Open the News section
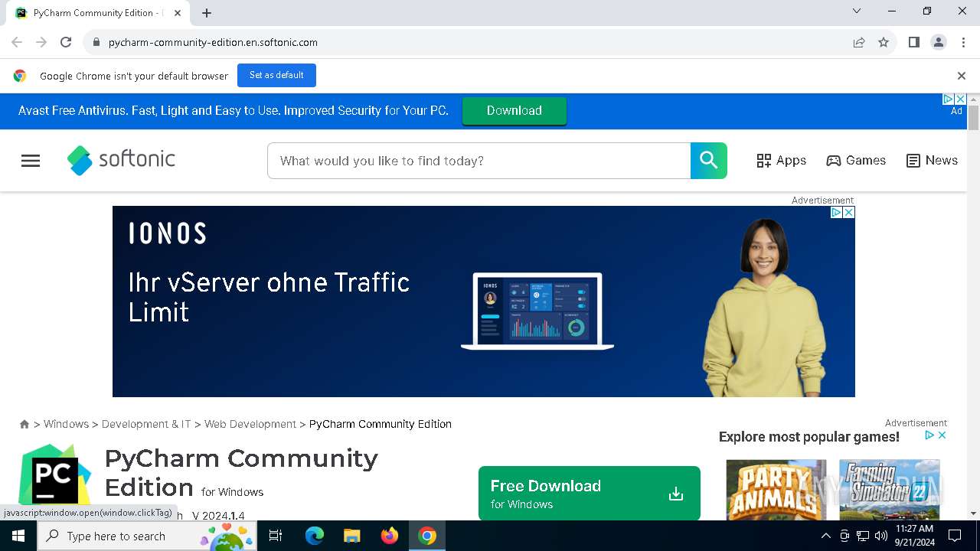Viewport: 980px width, 551px height. 932,161
